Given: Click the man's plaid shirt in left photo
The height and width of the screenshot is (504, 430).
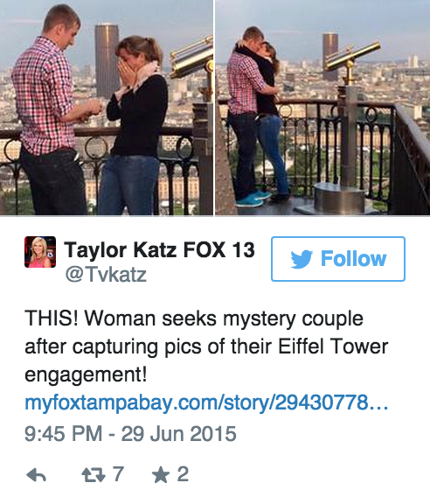Looking at the screenshot, I should 45,94.
